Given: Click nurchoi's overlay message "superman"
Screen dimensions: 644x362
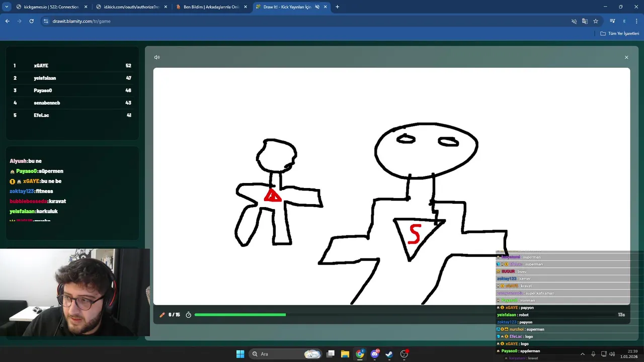Looking at the screenshot, I should click(535, 329).
